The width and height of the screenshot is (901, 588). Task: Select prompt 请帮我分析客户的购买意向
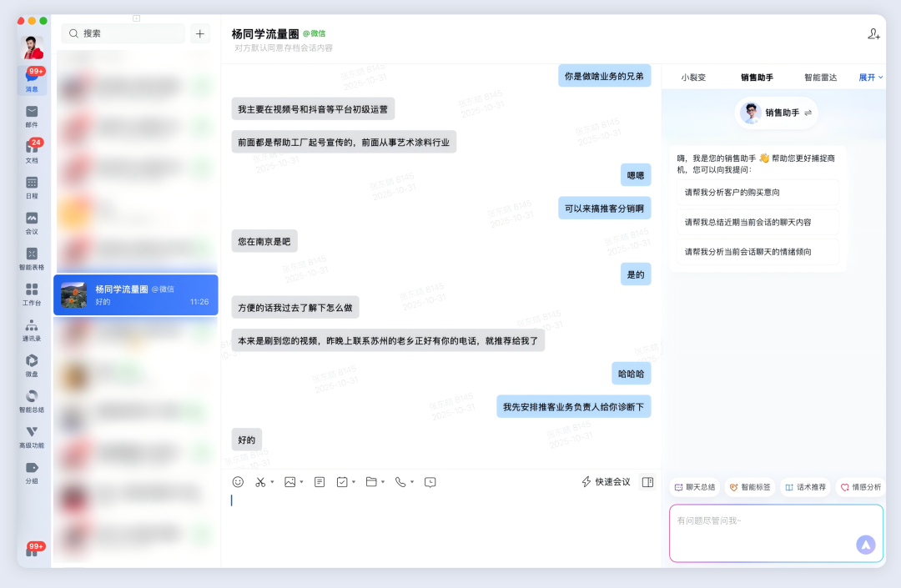pyautogui.click(x=757, y=192)
